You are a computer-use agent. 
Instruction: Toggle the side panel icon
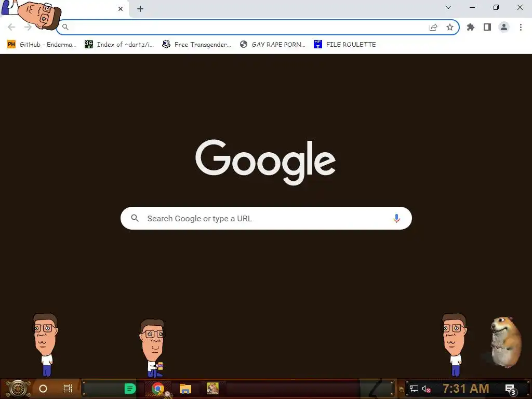click(487, 27)
